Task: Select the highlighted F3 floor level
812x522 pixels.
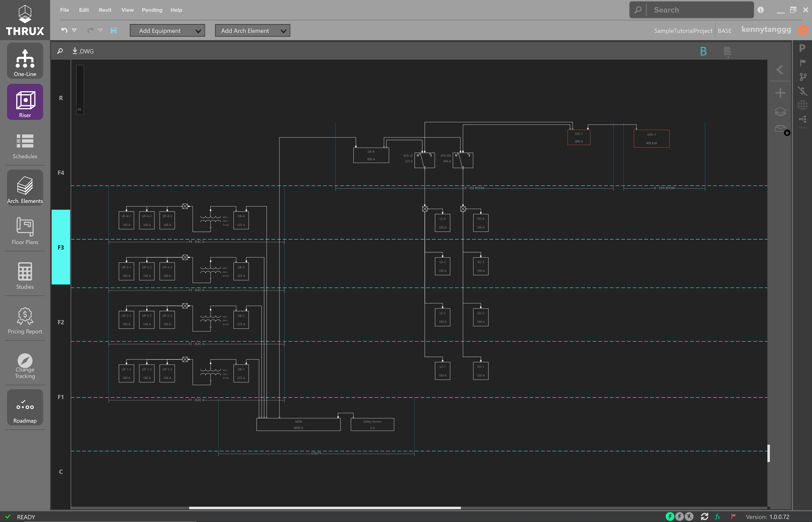Action: 61,247
